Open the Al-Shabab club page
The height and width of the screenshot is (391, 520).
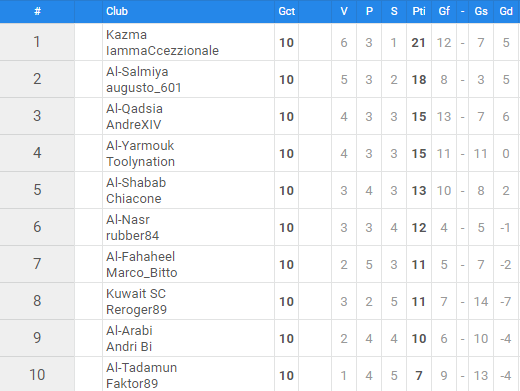click(x=136, y=183)
